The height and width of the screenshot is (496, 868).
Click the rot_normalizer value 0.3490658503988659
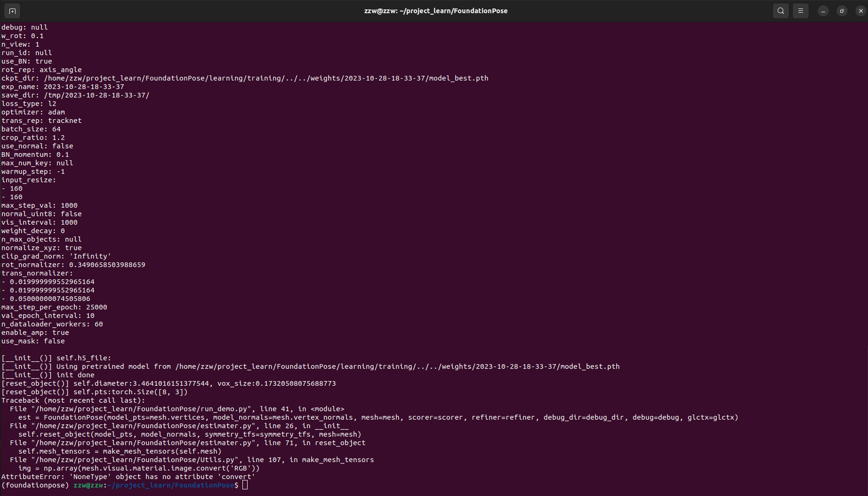tap(107, 265)
